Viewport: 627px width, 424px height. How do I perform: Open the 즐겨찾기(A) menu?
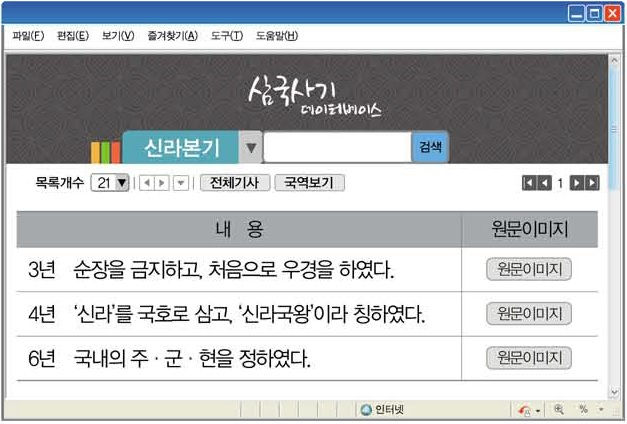click(172, 37)
